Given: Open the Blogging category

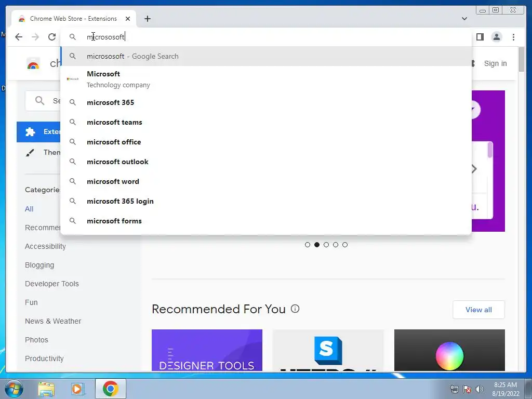Looking at the screenshot, I should coord(39,265).
